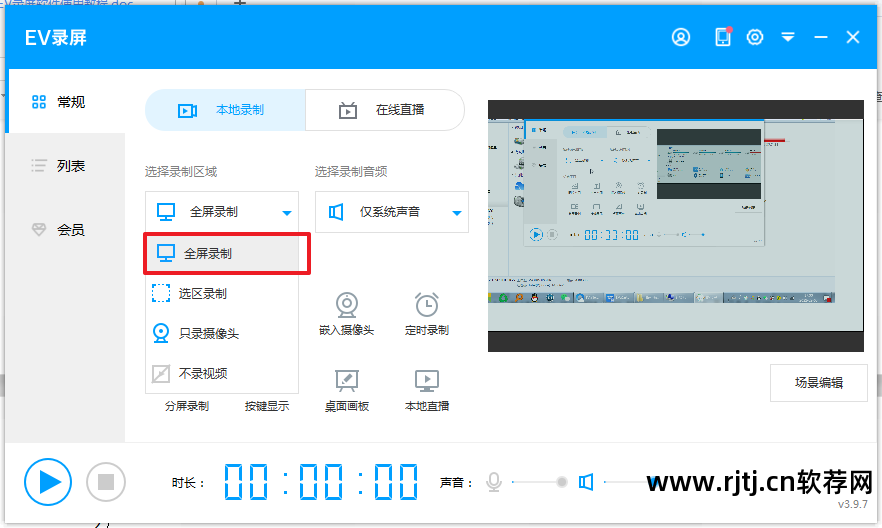Viewport: 882px width, 528px height.
Task: Click the 选择录制区域 label
Action: [x=181, y=172]
